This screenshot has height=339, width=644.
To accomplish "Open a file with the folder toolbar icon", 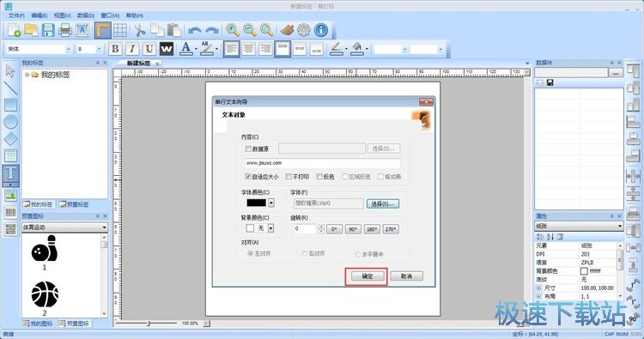I will pos(31,30).
